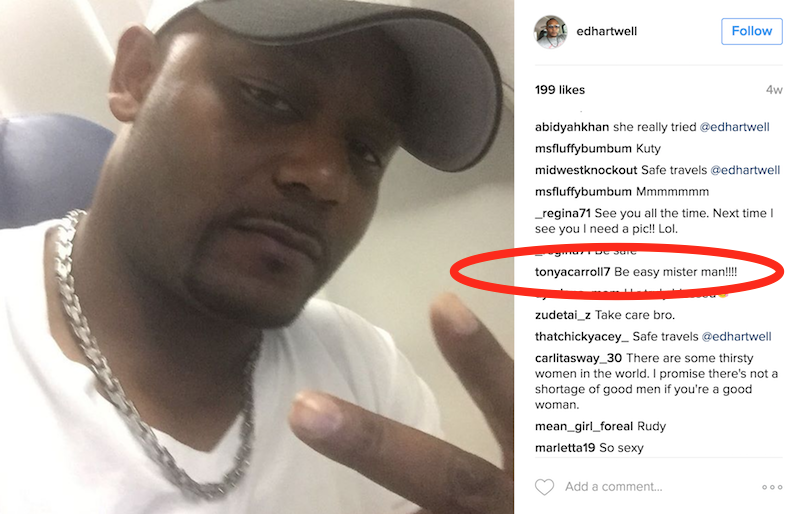800x514 pixels.
Task: Open tonyacarroll7's profile
Action: [572, 272]
